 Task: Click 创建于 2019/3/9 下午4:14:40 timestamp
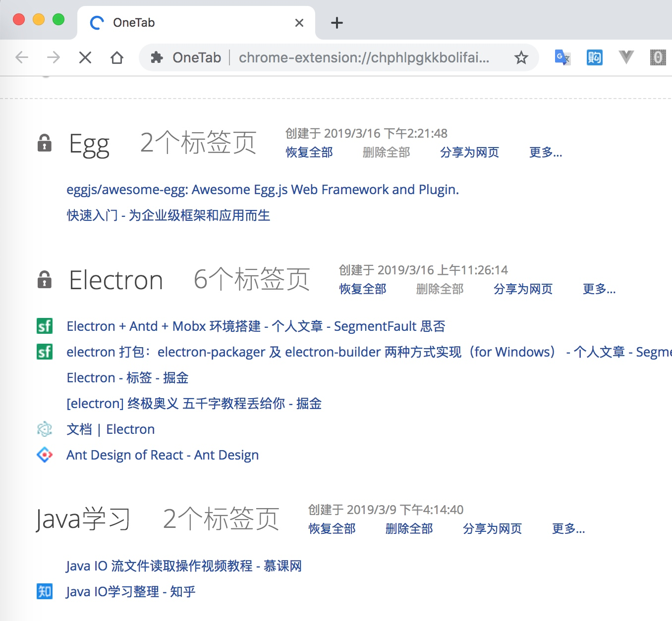pos(386,510)
